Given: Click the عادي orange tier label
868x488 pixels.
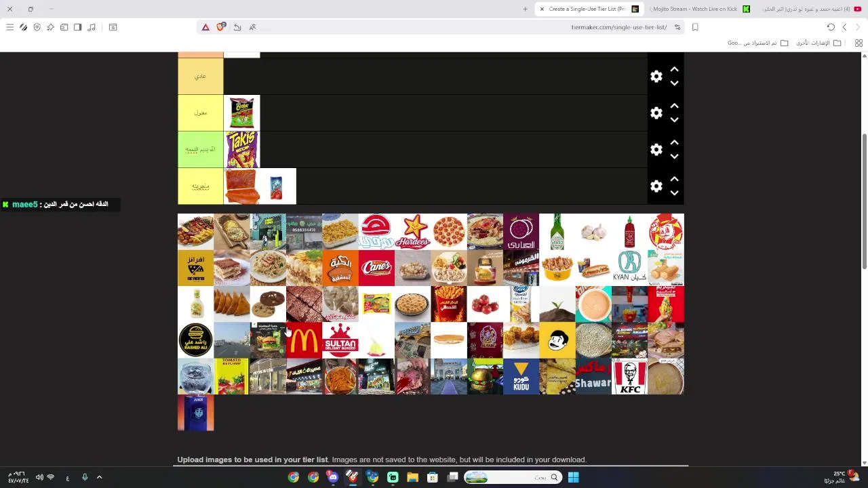Looking at the screenshot, I should (x=200, y=77).
